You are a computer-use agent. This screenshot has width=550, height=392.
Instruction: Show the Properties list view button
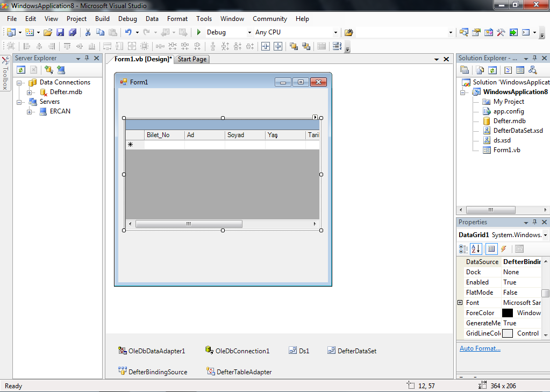[491, 249]
